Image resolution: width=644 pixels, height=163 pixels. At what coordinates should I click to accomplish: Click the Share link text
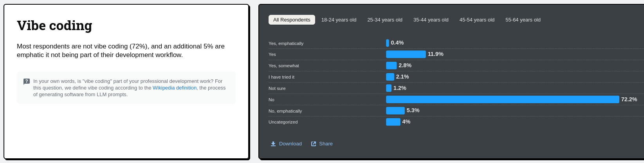[x=326, y=144]
